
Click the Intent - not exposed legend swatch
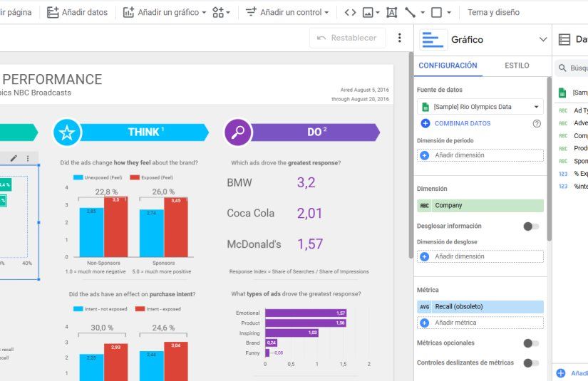[78, 309]
